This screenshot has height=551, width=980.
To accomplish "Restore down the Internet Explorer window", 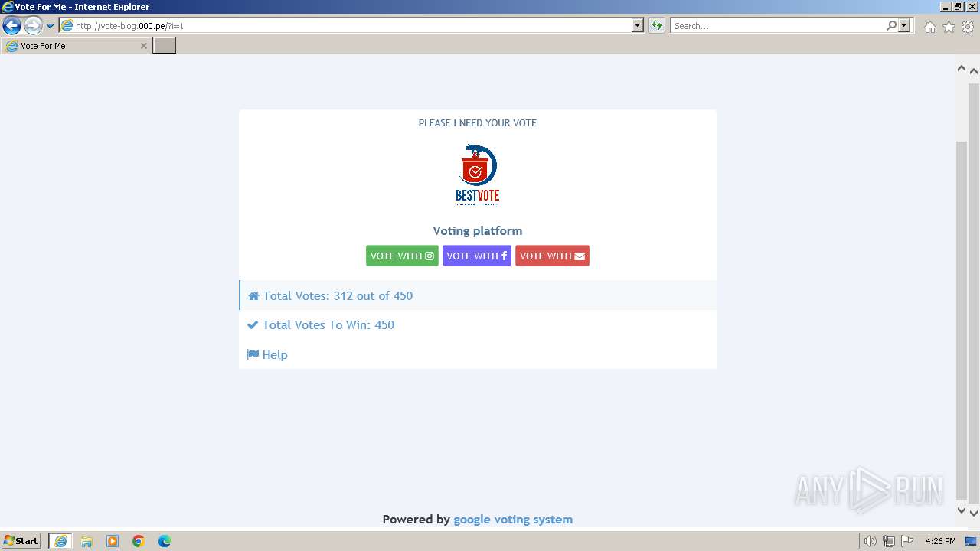I will coord(959,6).
